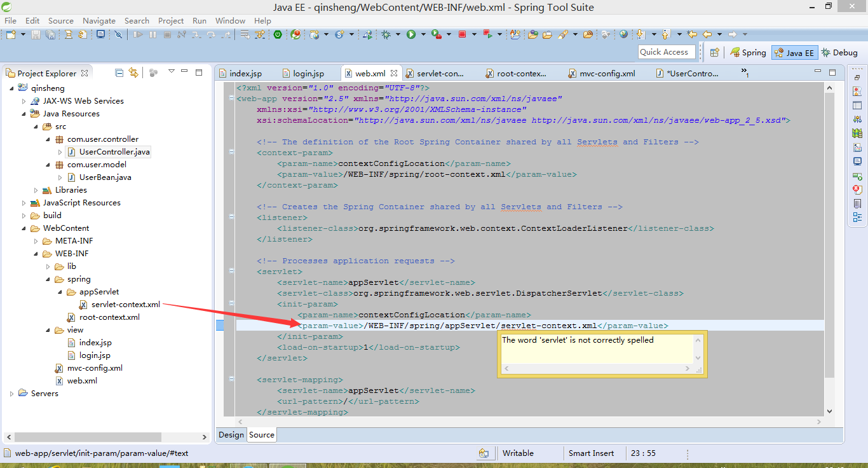868x468 pixels.
Task: Toggle the Debug perspective button
Action: (839, 52)
